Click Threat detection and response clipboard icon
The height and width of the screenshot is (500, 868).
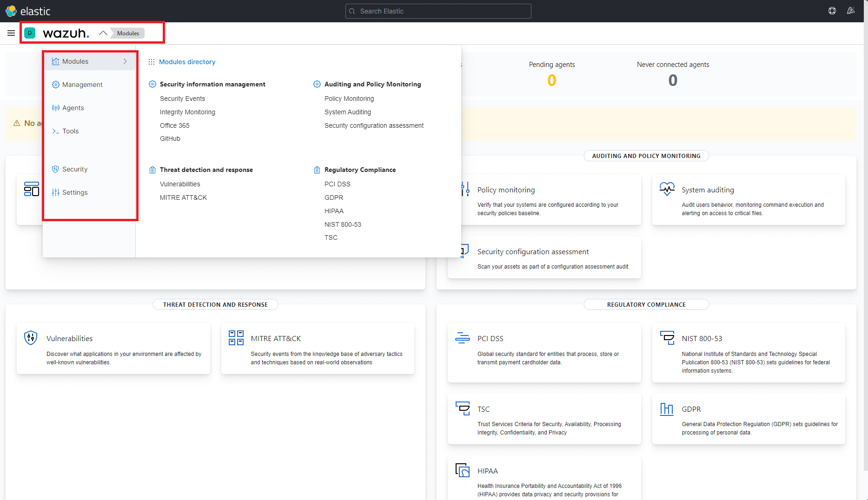click(x=152, y=170)
